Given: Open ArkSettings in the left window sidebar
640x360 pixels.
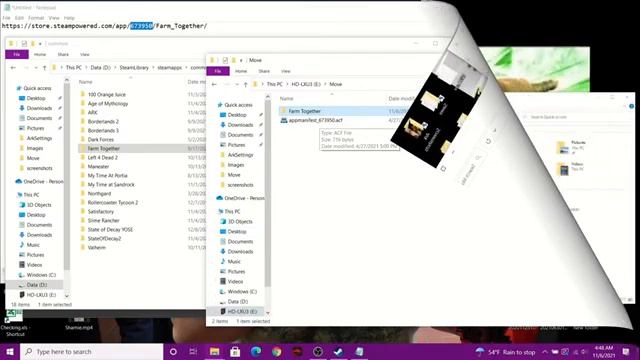Looking at the screenshot, I should 39,138.
